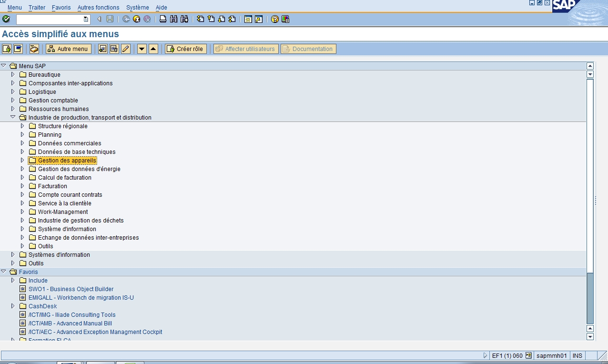
Task: Collapse the Menu SAP root node
Action: point(3,65)
